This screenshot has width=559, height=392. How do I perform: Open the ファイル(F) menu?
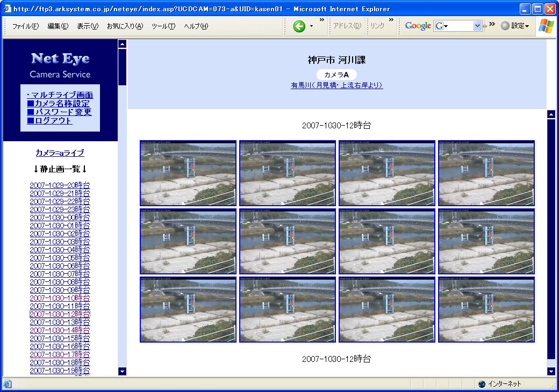coord(25,26)
